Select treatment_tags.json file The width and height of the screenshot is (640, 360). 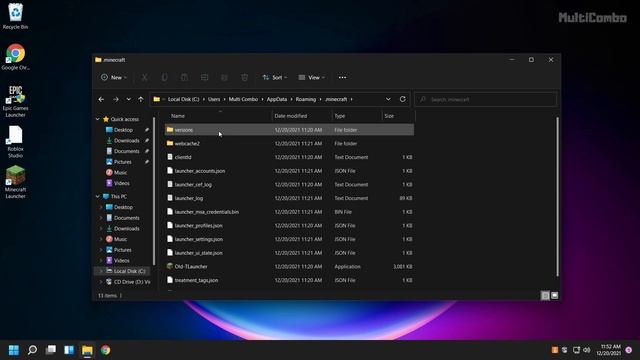(289, 280)
